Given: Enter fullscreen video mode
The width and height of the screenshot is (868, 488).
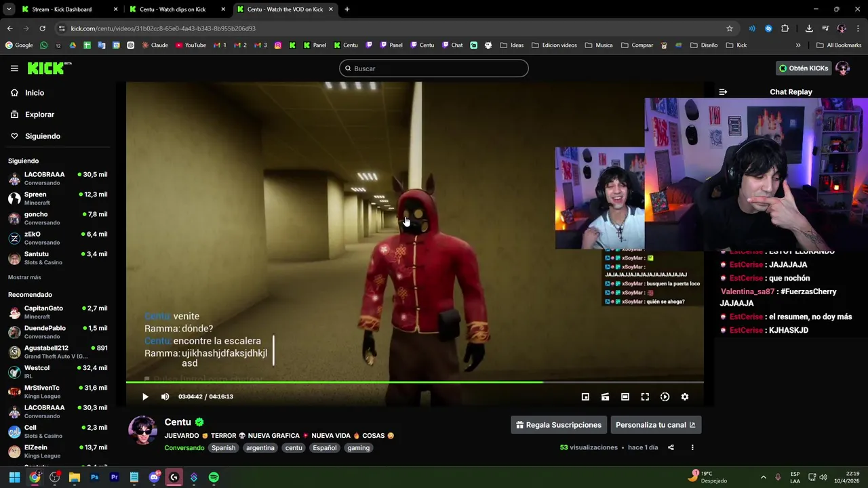Looking at the screenshot, I should 645,396.
